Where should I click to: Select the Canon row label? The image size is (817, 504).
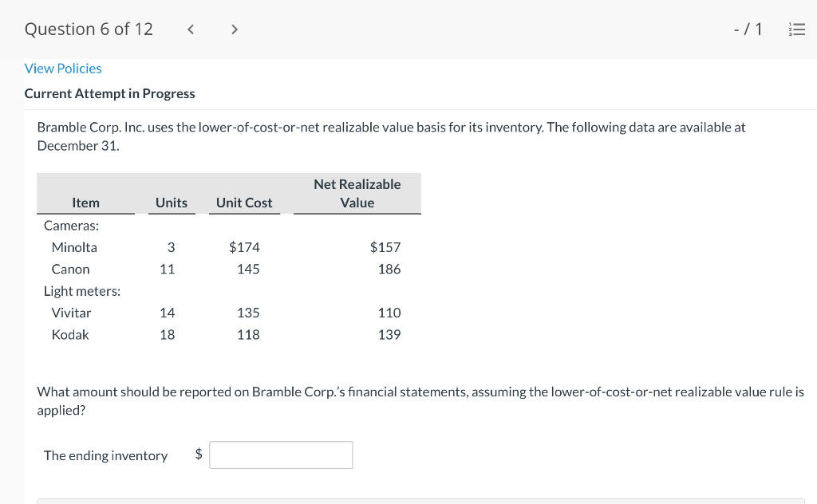pos(70,270)
